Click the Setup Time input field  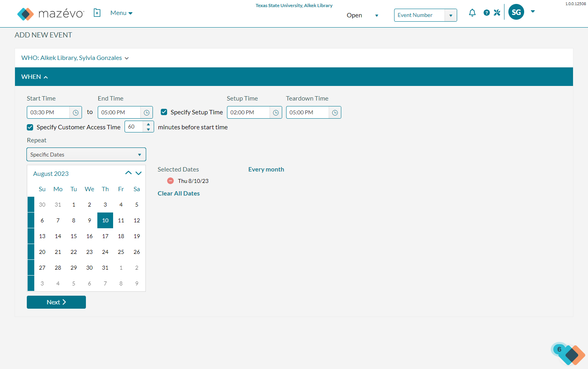click(249, 112)
